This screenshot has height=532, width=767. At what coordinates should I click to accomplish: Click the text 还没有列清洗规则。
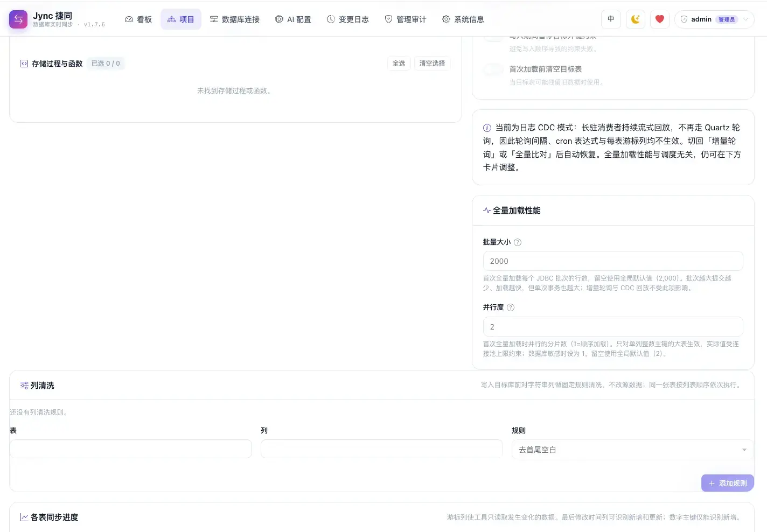[40, 412]
